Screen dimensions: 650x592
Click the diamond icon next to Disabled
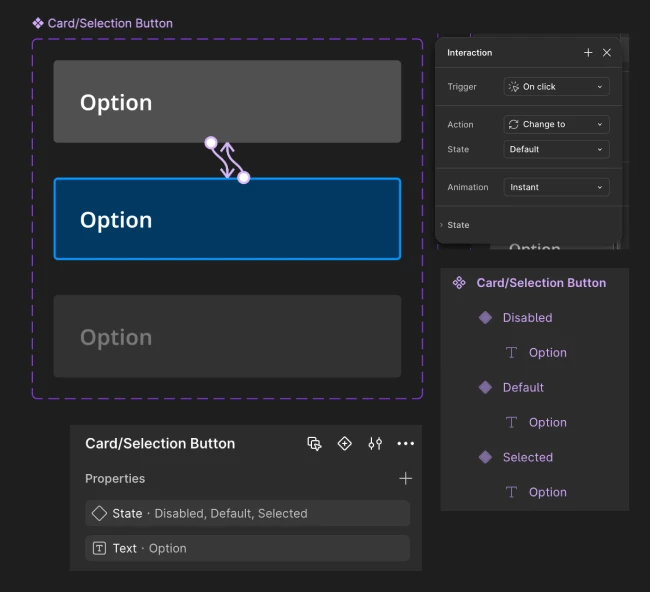pos(485,318)
